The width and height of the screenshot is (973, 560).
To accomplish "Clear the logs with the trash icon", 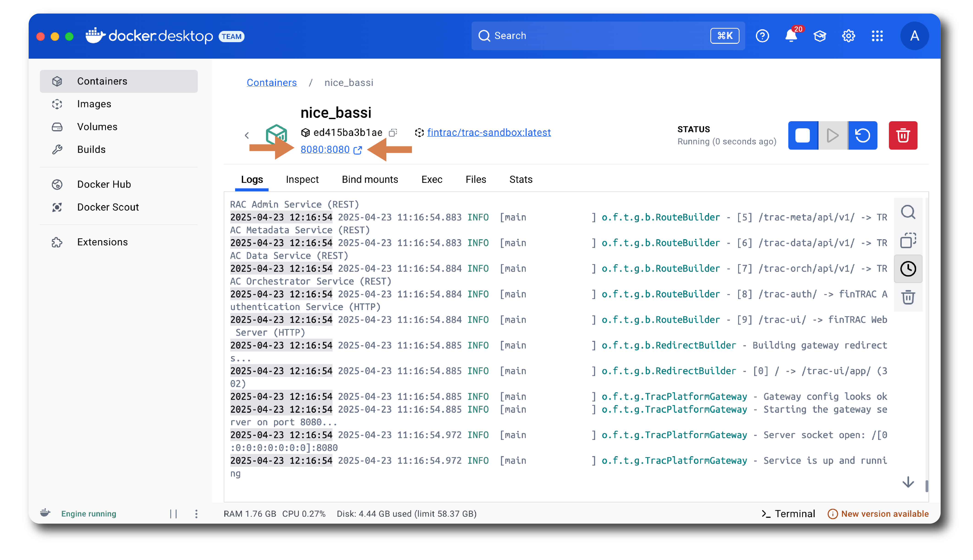I will [x=908, y=297].
